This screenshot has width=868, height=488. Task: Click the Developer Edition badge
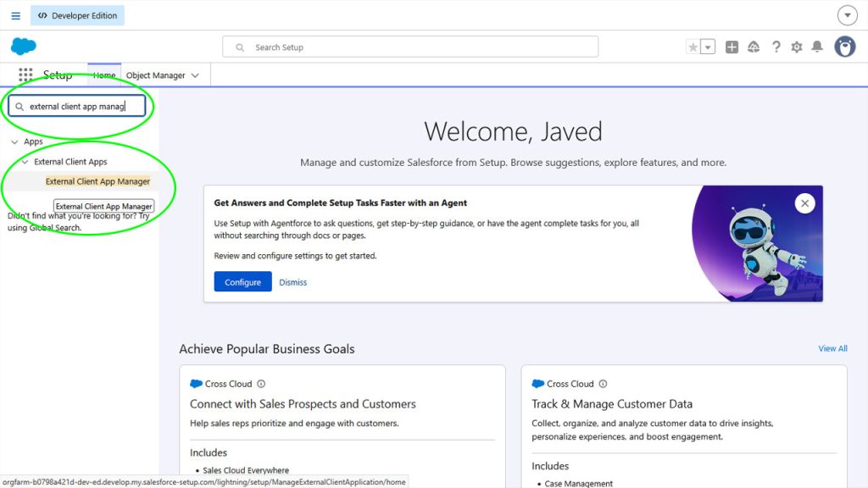pyautogui.click(x=77, y=15)
